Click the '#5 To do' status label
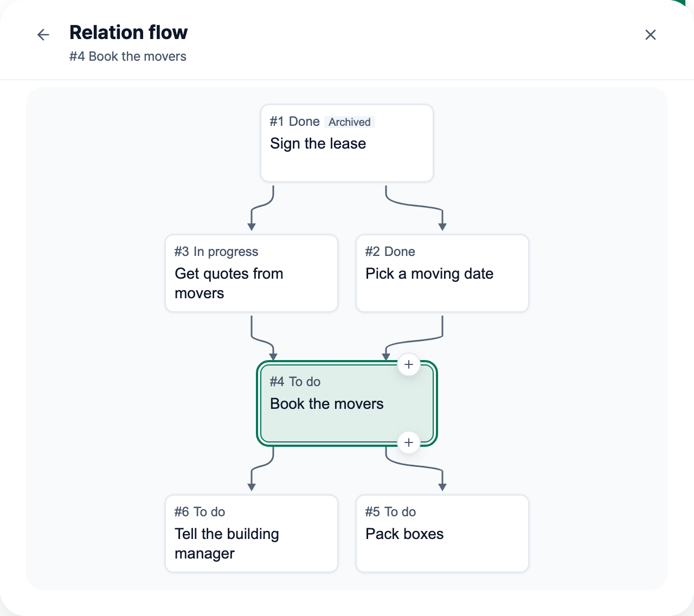 coord(391,512)
